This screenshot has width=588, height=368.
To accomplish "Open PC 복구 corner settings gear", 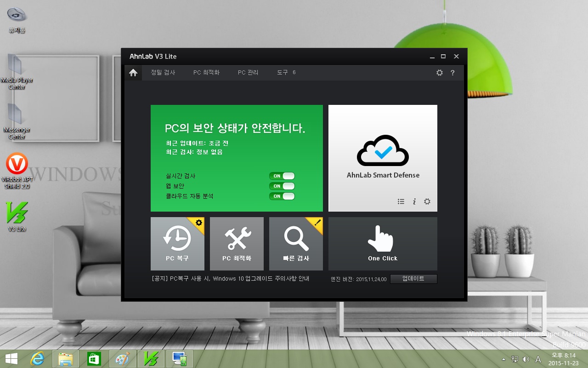I will click(199, 223).
